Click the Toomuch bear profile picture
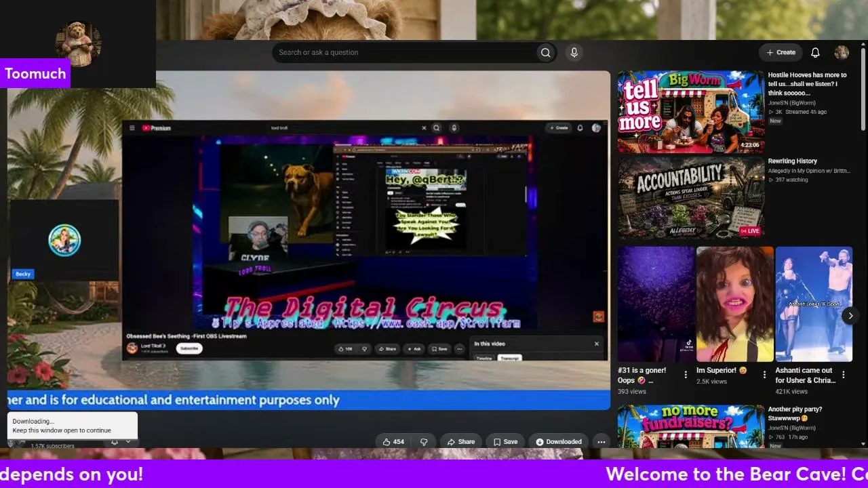This screenshot has height=488, width=868. [78, 44]
